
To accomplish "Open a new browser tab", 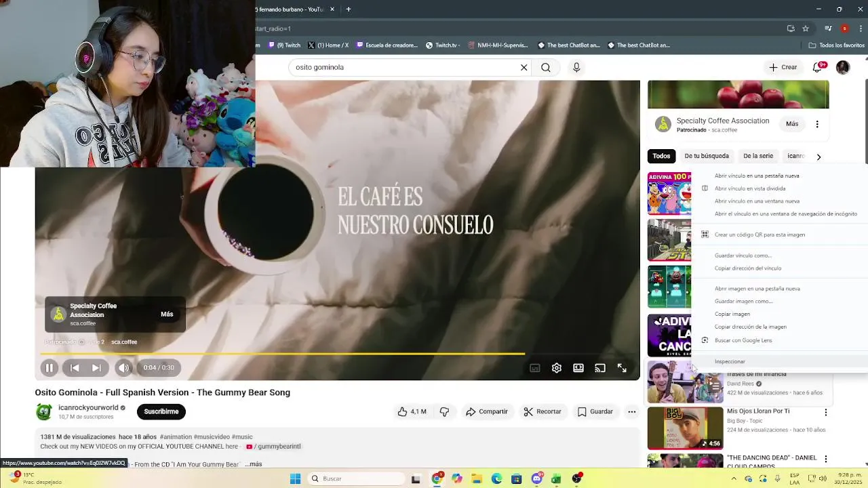I will [x=349, y=9].
